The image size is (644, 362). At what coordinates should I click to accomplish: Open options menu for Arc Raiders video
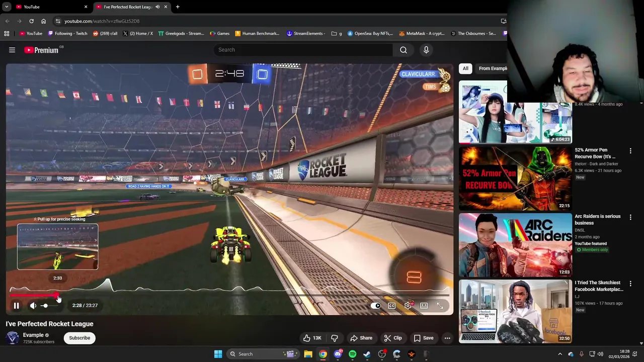point(630,217)
